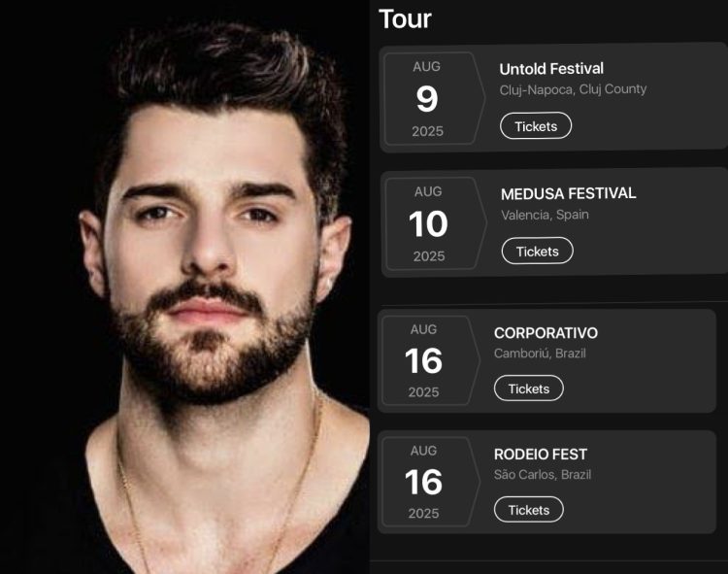Open the RODEIO FEST event title
Screen dimensions: 728x574
coord(541,455)
